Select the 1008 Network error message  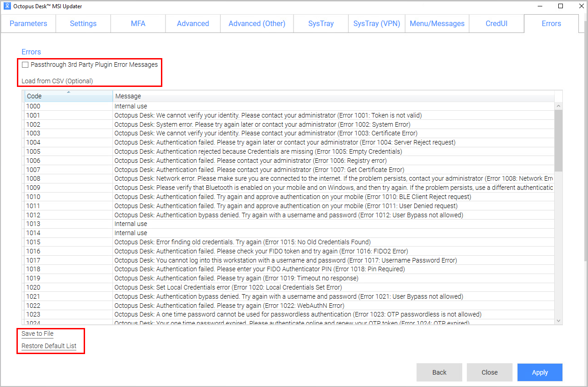334,178
